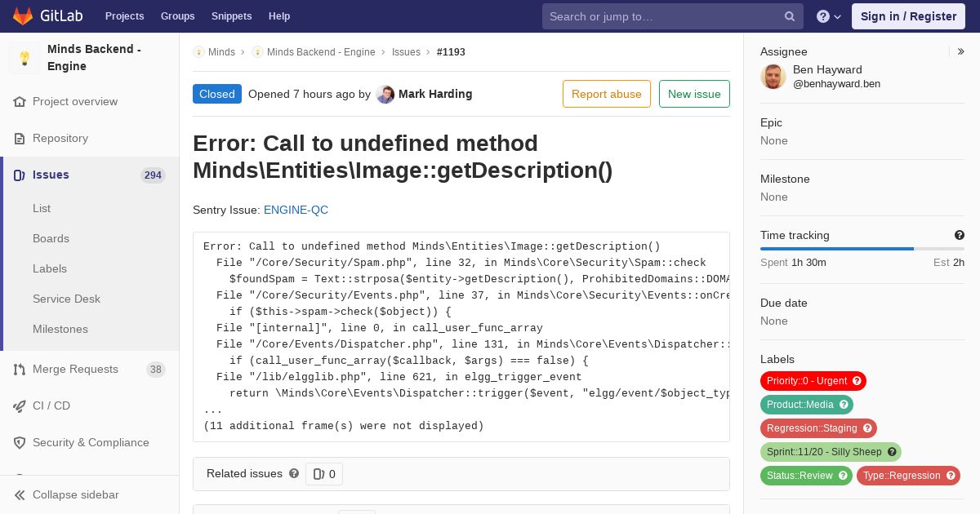Click the Sign in / Register button
The height and width of the screenshot is (514, 980).
click(908, 16)
